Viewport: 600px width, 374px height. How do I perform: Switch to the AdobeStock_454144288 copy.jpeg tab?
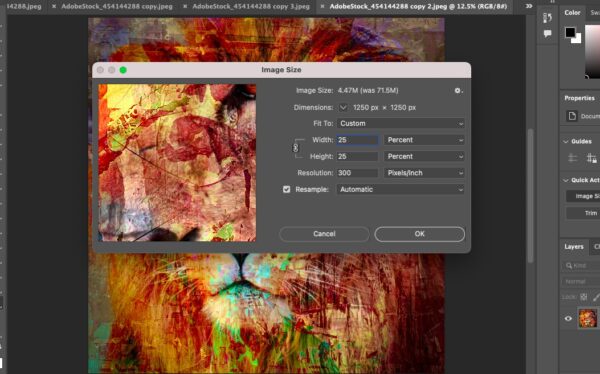tap(117, 7)
